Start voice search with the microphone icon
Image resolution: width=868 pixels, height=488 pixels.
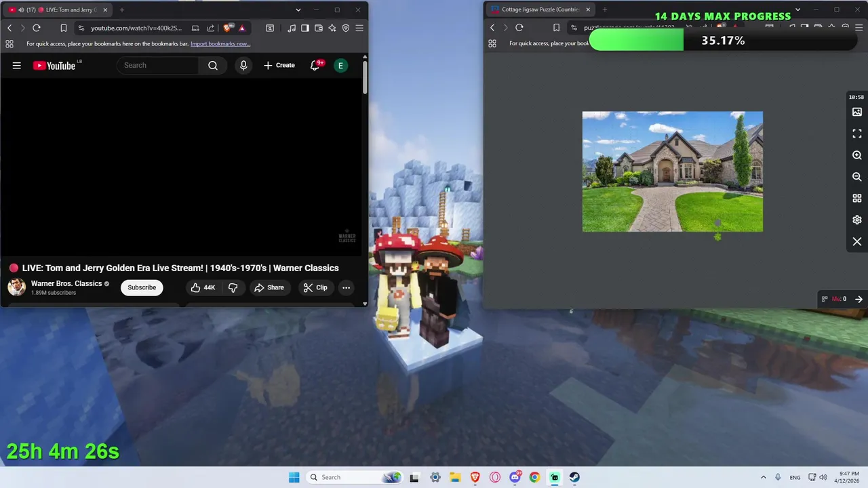(243, 66)
